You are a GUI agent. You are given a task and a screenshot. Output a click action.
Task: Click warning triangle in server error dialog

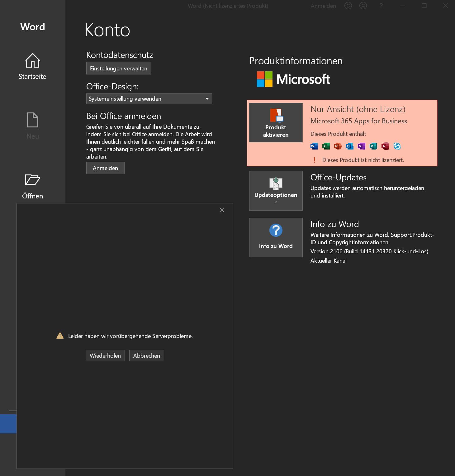(60, 336)
